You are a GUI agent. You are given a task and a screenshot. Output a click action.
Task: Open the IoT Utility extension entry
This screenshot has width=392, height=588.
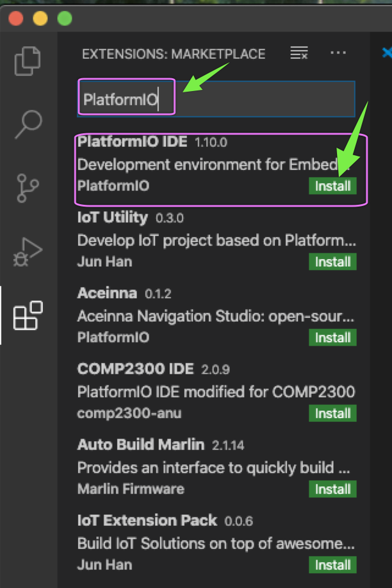113,218
